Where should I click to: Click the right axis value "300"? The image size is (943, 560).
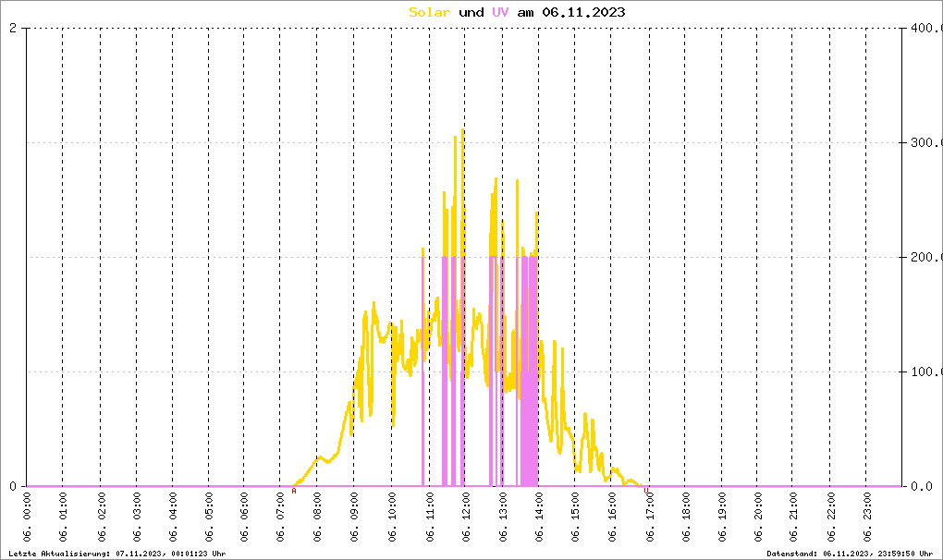926,142
